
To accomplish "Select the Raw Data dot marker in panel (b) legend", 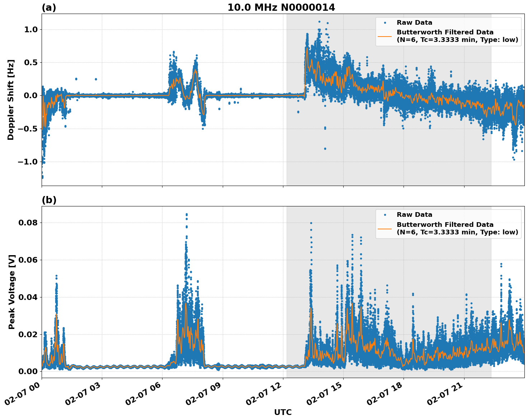I will point(384,214).
